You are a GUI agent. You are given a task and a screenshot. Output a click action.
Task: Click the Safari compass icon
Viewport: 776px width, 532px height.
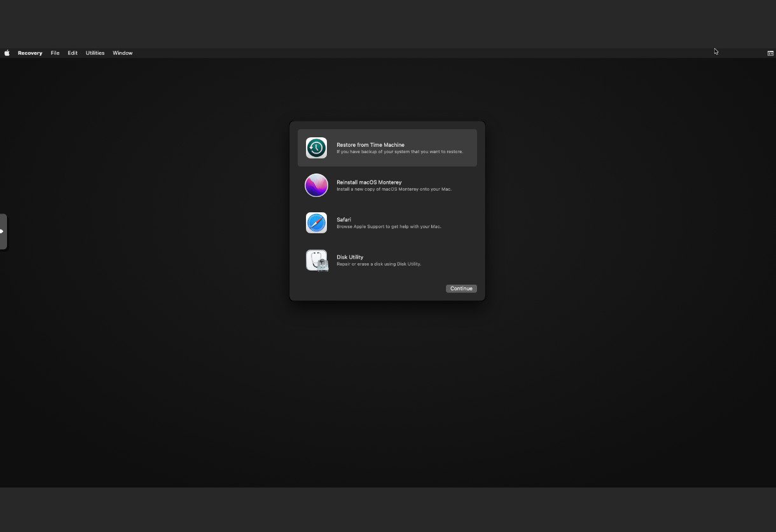[316, 223]
